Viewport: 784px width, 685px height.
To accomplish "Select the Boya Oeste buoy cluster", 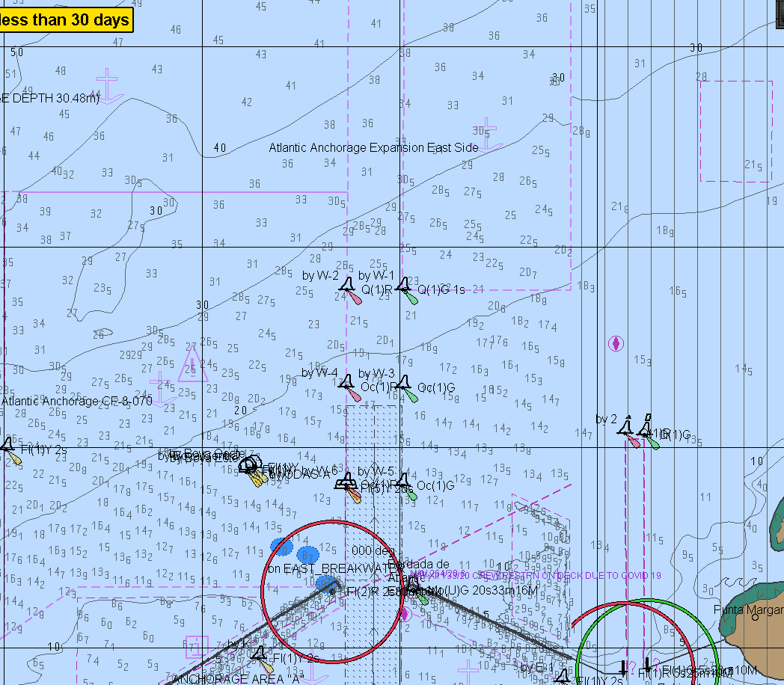I will 251,467.
